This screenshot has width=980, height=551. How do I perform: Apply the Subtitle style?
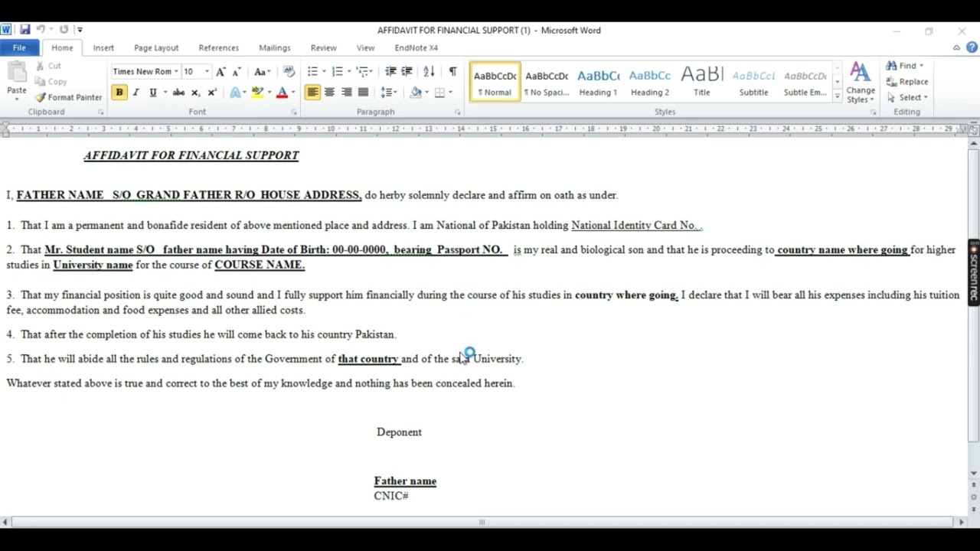753,82
